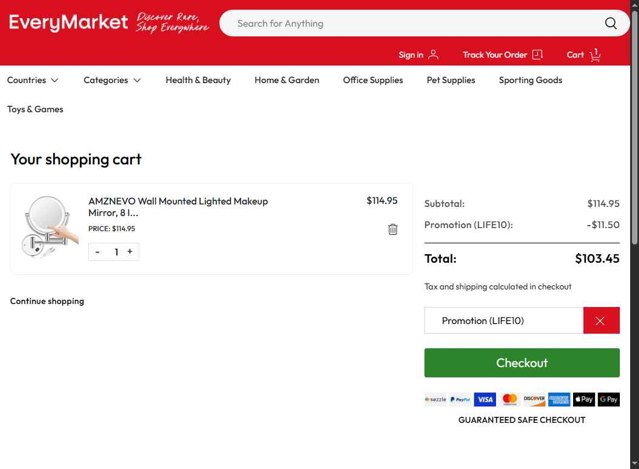Click the Visa payment icon
This screenshot has height=469, width=639.
485,399
